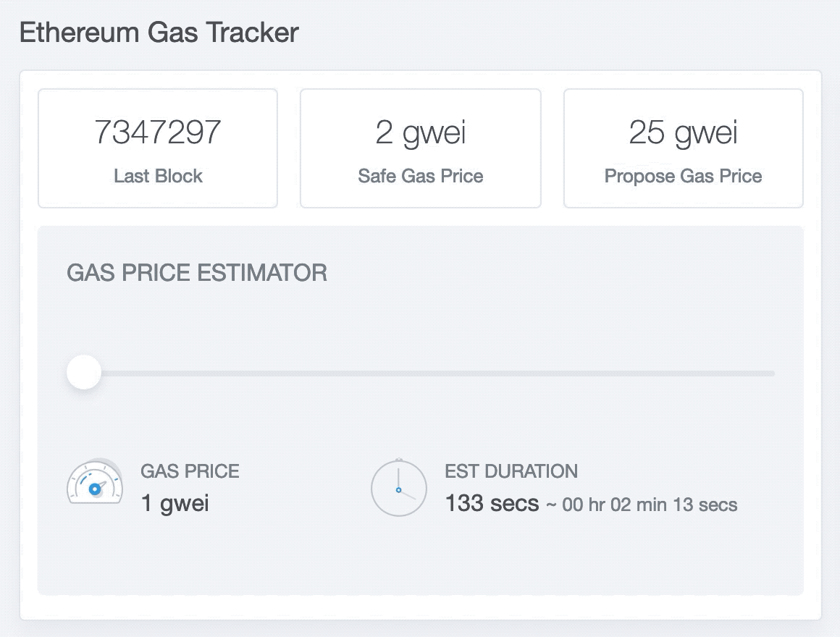840x637 pixels.
Task: Click the EST DURATION label
Action: point(511,471)
